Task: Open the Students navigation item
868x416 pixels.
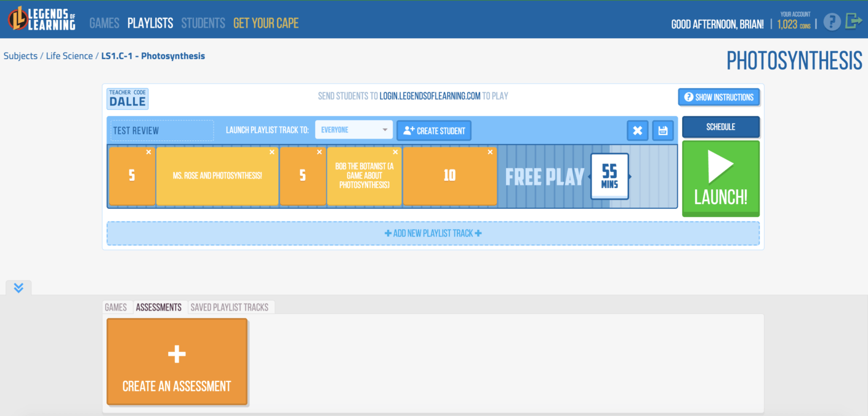Action: pyautogui.click(x=203, y=23)
